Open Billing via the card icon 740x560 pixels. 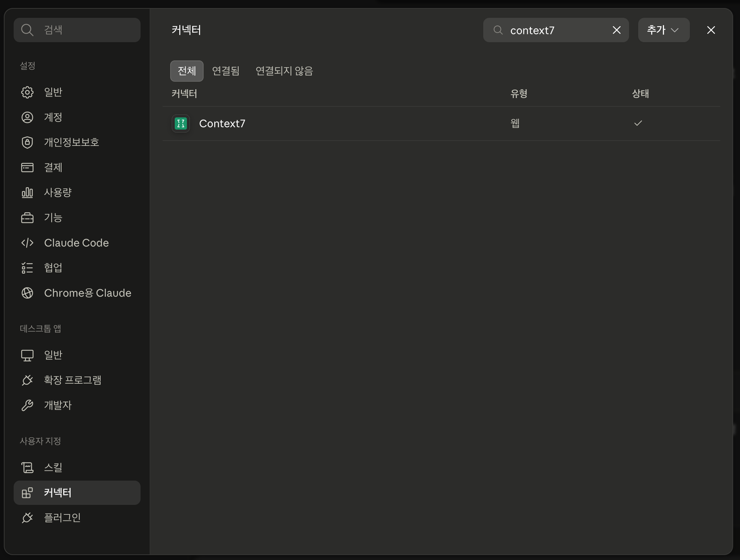click(x=27, y=167)
